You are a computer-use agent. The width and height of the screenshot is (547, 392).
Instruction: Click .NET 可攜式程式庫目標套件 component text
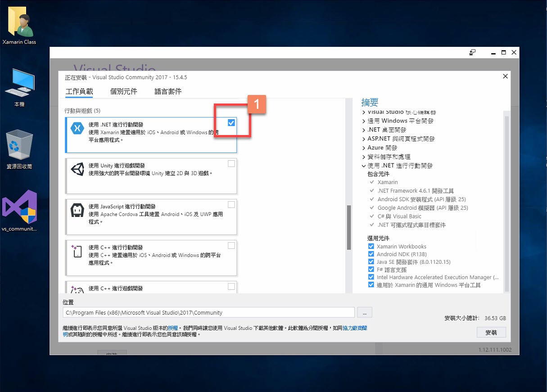click(x=411, y=225)
